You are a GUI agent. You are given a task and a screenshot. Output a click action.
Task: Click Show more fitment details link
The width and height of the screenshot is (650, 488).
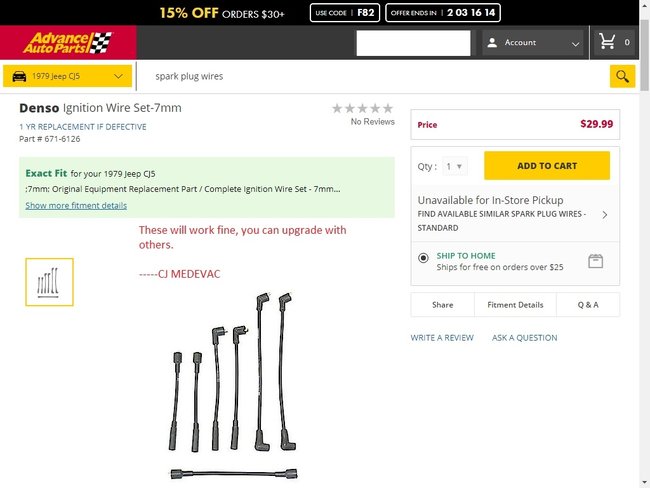tap(76, 205)
